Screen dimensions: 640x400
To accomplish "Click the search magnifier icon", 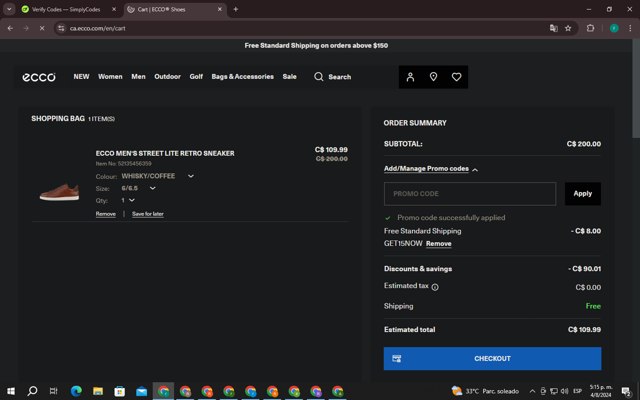I will point(318,77).
